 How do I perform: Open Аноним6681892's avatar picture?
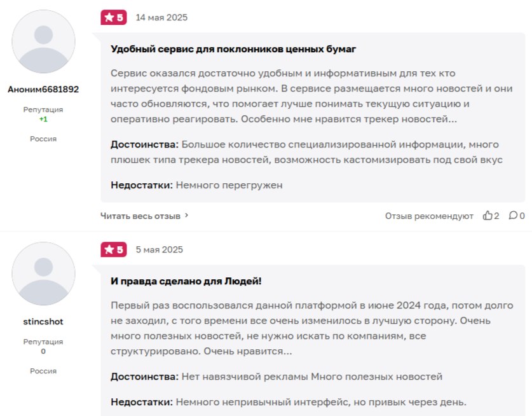pyautogui.click(x=43, y=42)
